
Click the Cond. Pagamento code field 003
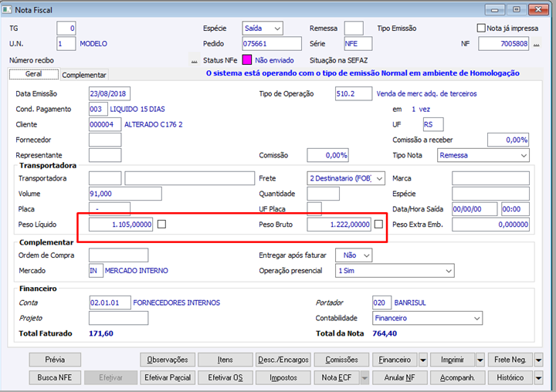pos(98,109)
